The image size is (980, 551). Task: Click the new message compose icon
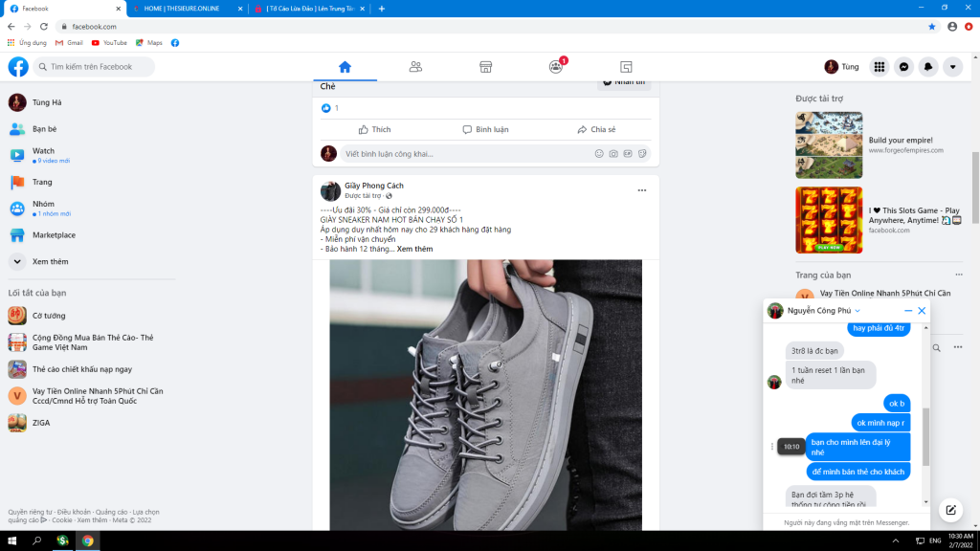tap(949, 509)
